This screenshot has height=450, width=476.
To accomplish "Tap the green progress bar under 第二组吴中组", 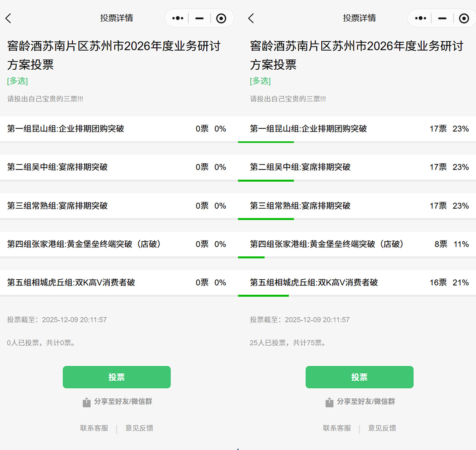I will pos(266,180).
